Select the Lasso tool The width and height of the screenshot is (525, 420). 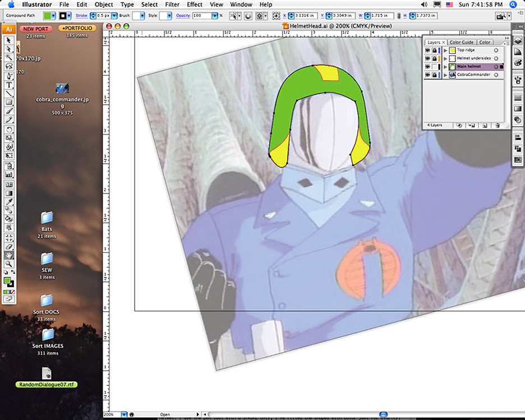click(x=9, y=66)
